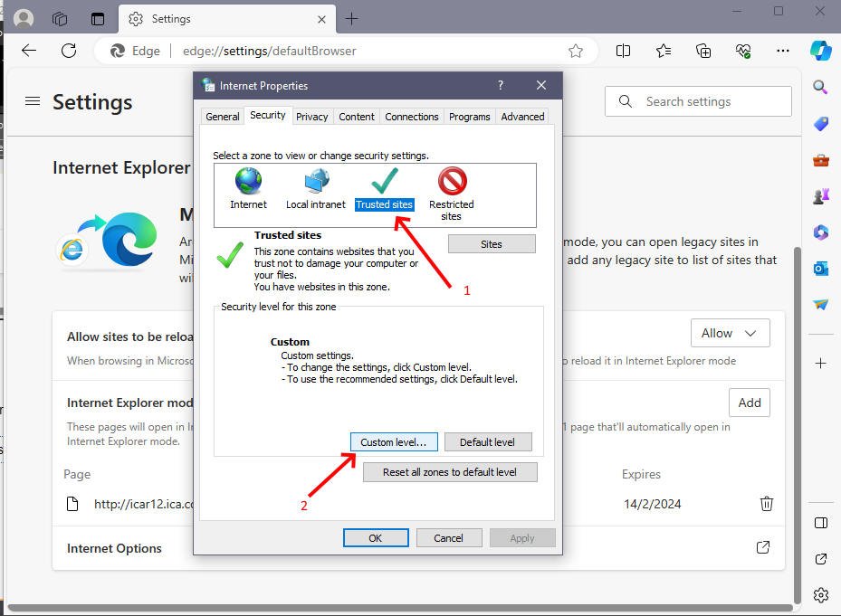Screen dimensions: 841x616
Task: Click Reset all zones to default level
Action: [450, 472]
